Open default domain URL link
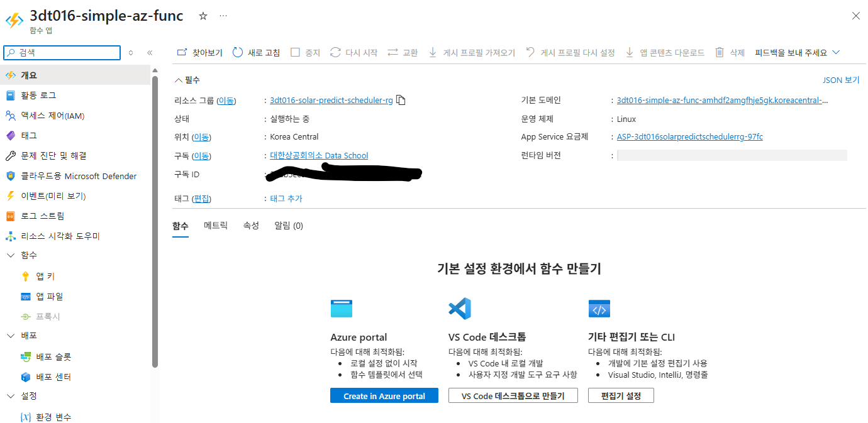Viewport: 868px width, 423px height. coord(723,101)
